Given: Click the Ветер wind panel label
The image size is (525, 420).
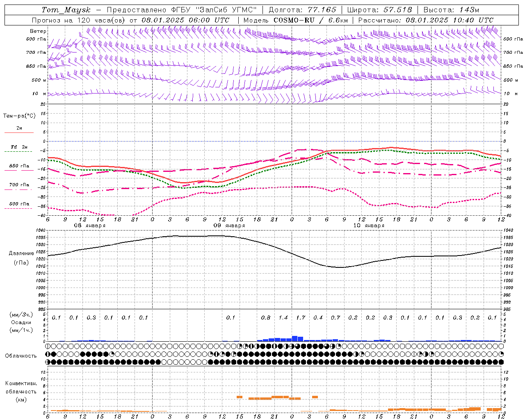Looking at the screenshot, I should 38,31.
